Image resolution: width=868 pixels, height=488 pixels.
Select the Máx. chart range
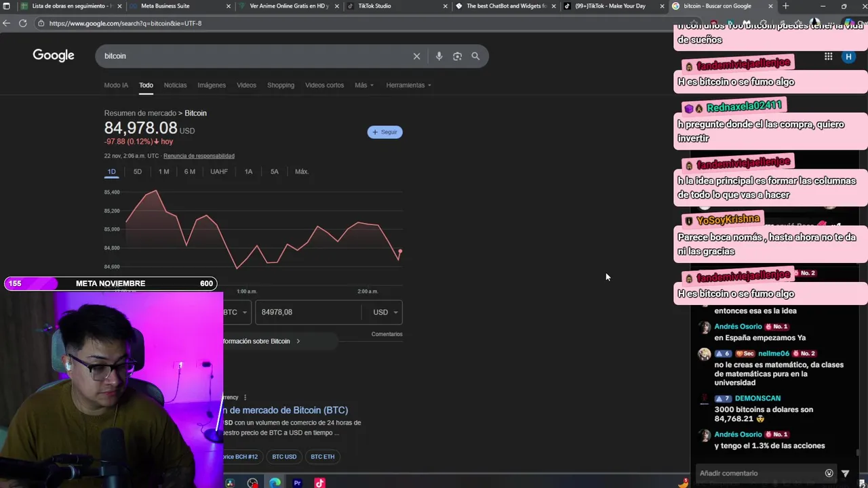(x=302, y=171)
